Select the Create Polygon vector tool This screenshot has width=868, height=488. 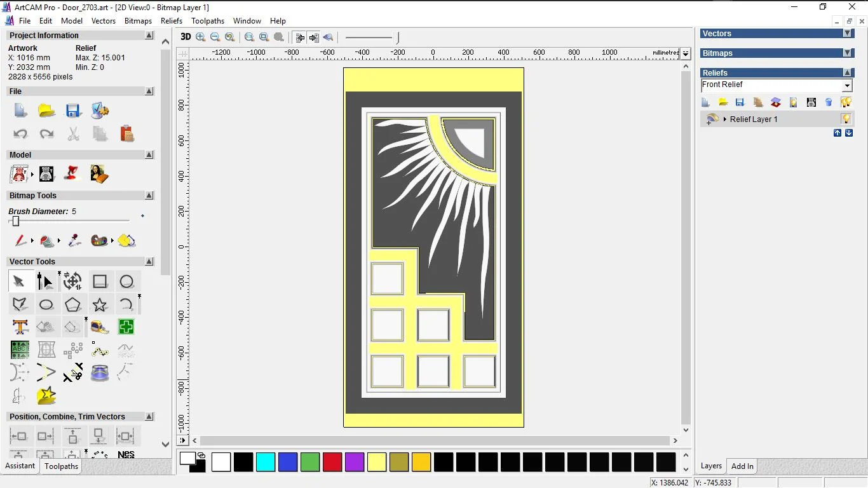72,304
